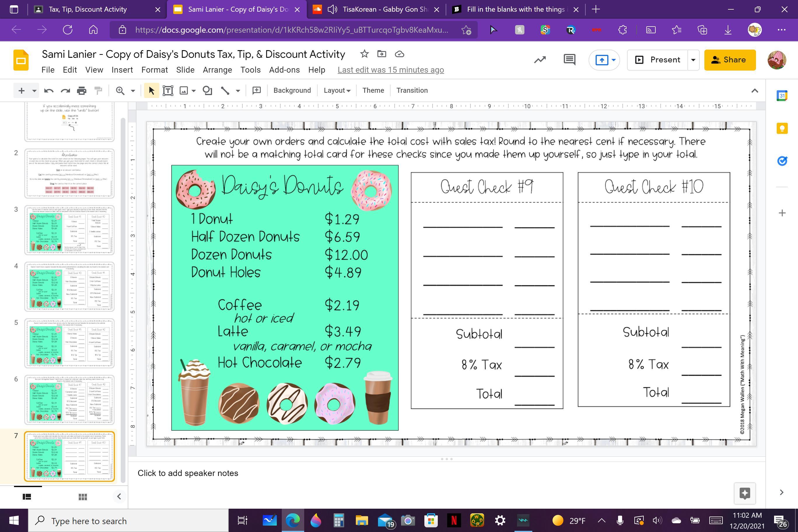Click the Undo arrow in toolbar

49,91
